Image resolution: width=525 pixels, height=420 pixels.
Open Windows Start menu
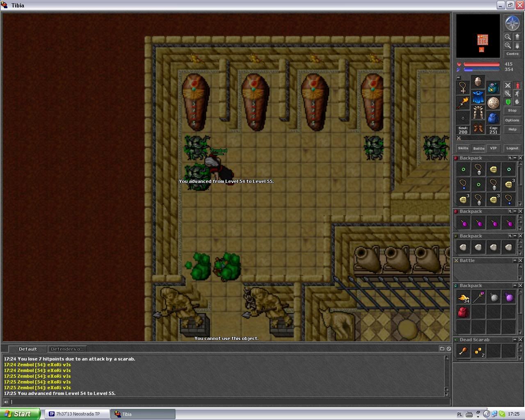pos(20,414)
